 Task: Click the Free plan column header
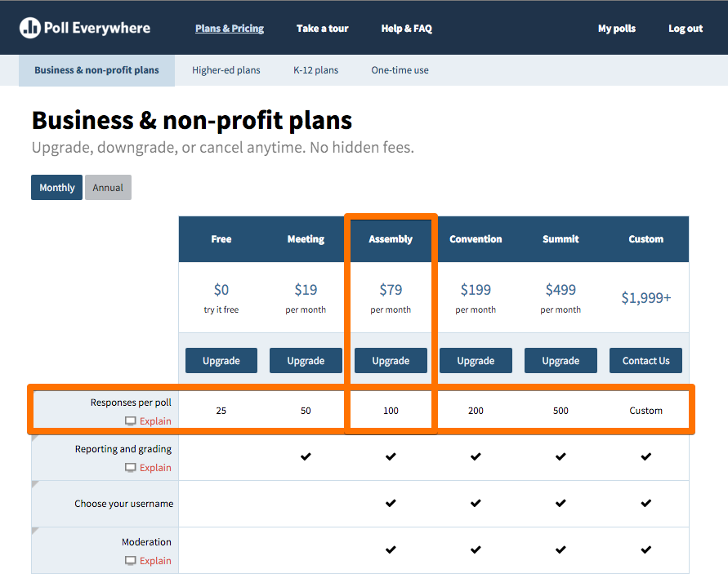pyautogui.click(x=221, y=239)
